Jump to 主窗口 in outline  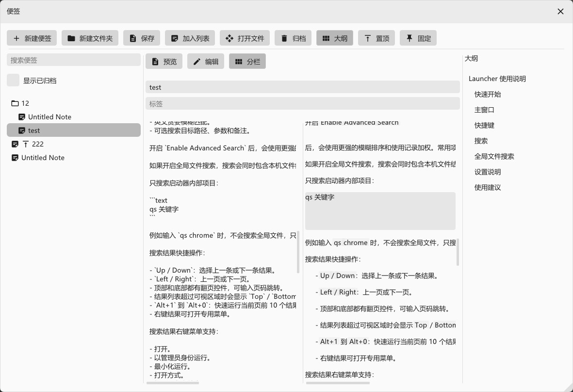click(x=484, y=110)
